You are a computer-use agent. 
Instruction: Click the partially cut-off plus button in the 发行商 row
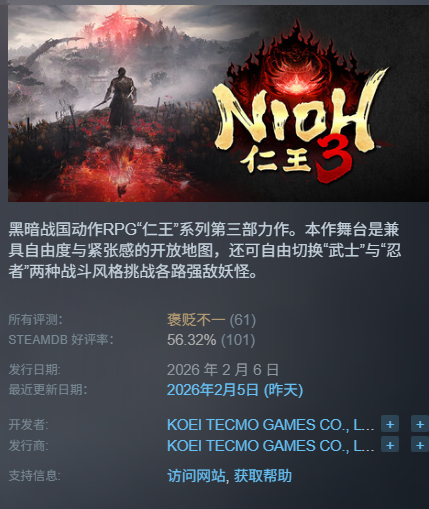tap(420, 445)
